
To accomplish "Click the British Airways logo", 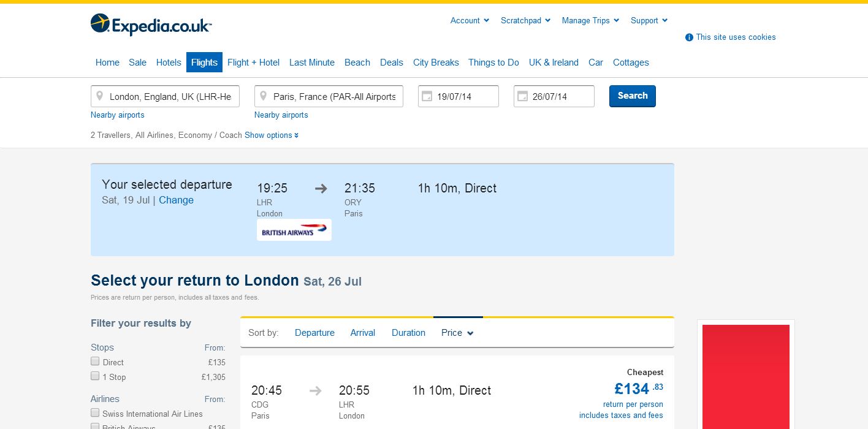I will pyautogui.click(x=294, y=230).
